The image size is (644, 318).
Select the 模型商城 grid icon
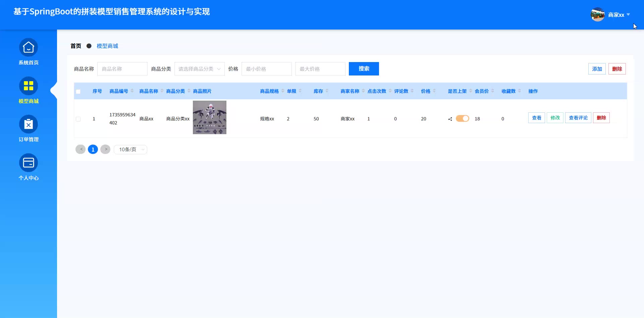point(29,86)
